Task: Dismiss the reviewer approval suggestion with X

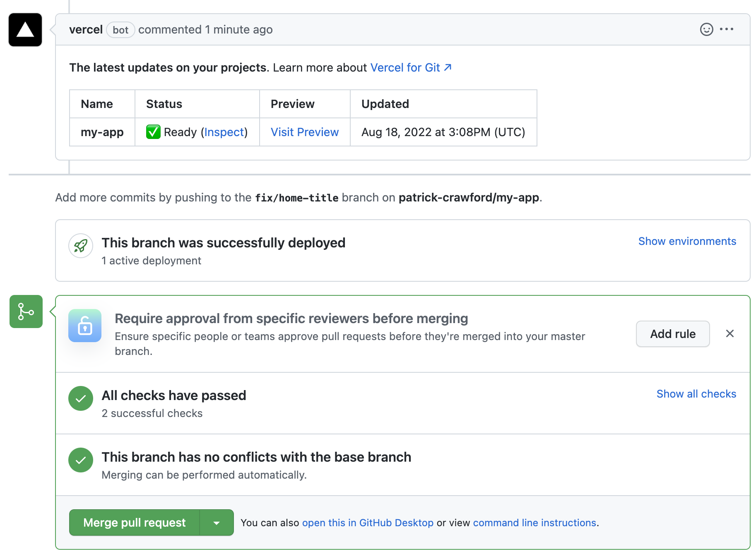Action: click(x=730, y=333)
